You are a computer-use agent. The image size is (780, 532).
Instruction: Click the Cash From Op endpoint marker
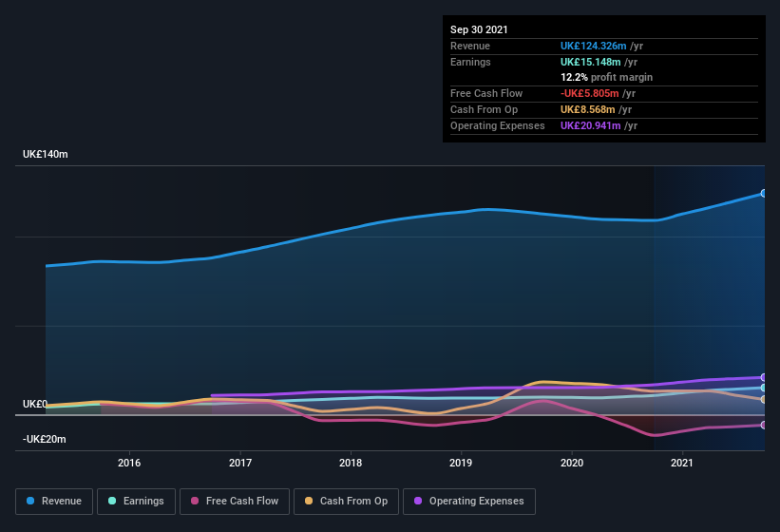764,399
